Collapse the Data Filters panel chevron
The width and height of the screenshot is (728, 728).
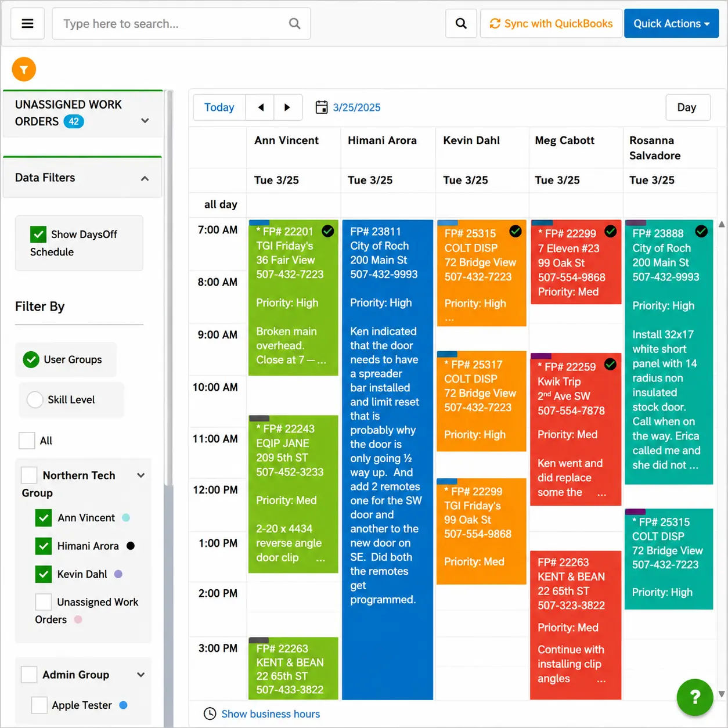pyautogui.click(x=145, y=178)
